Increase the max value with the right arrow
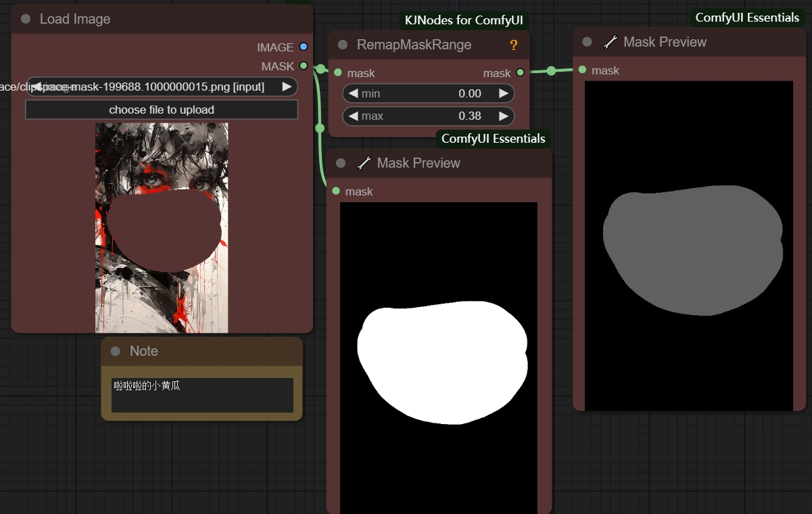 click(503, 116)
